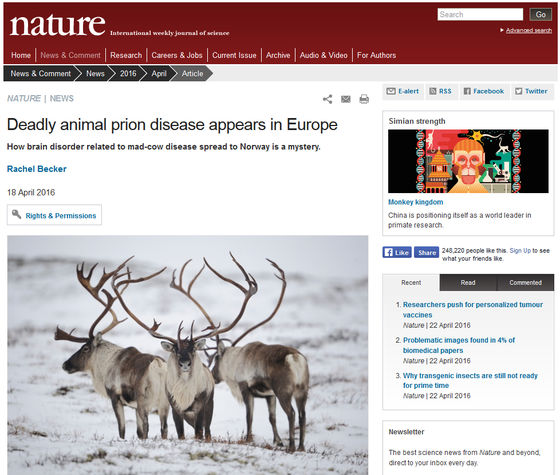The image size is (560, 475).
Task: Click the Facebook Share button
Action: (426, 252)
